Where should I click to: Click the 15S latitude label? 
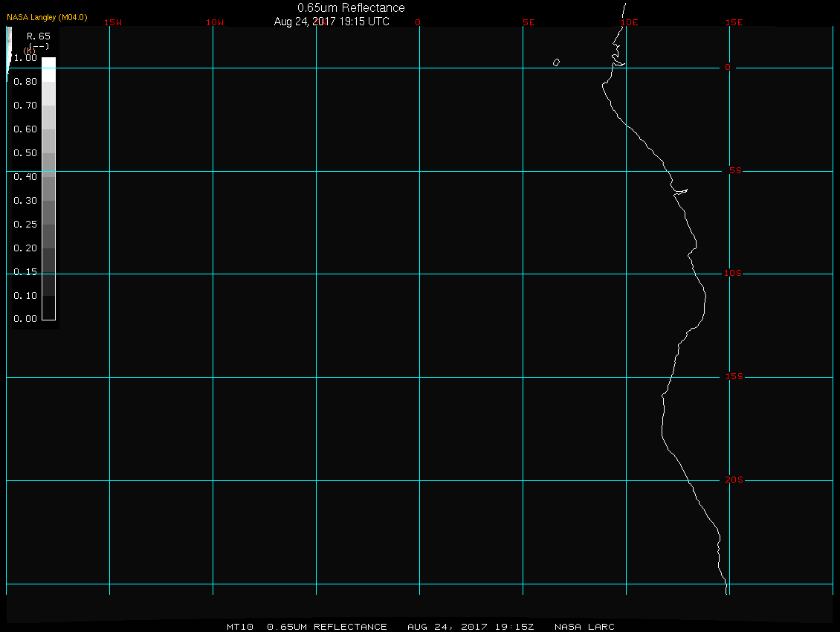coord(734,377)
